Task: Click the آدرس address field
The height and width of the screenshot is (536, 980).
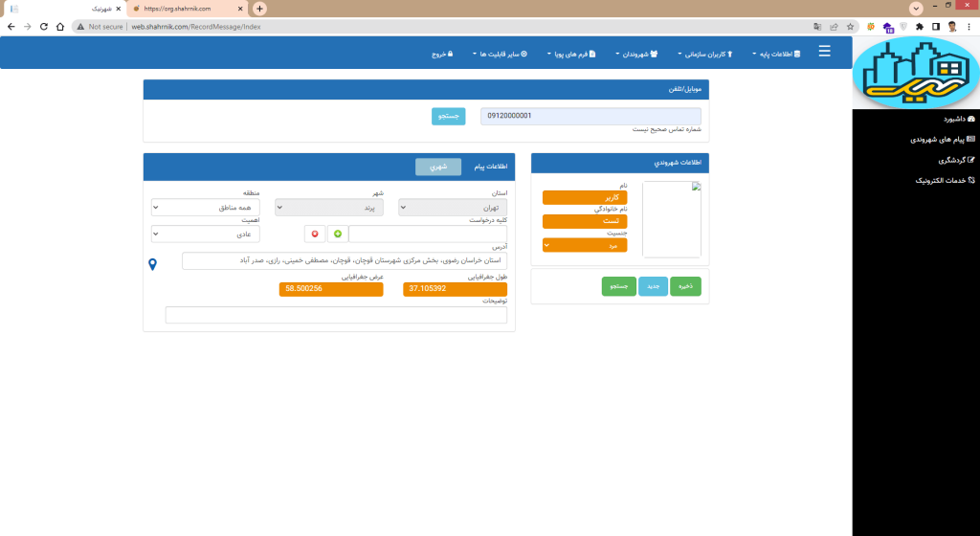Action: pyautogui.click(x=345, y=260)
